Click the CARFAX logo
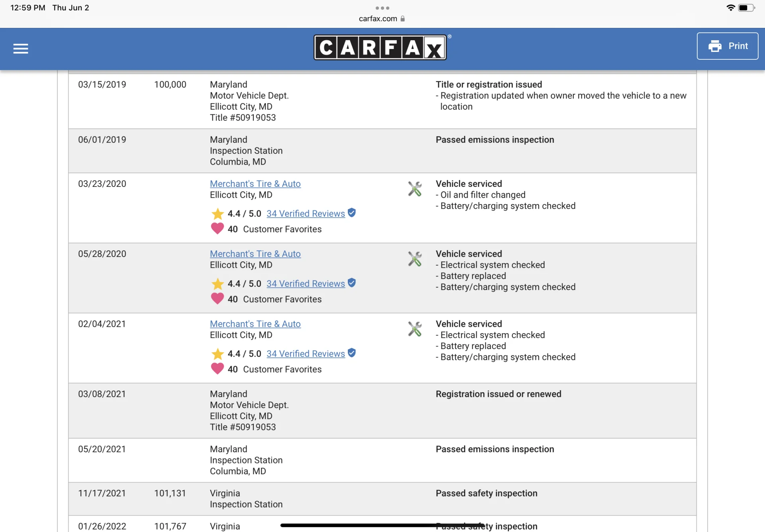 380,47
